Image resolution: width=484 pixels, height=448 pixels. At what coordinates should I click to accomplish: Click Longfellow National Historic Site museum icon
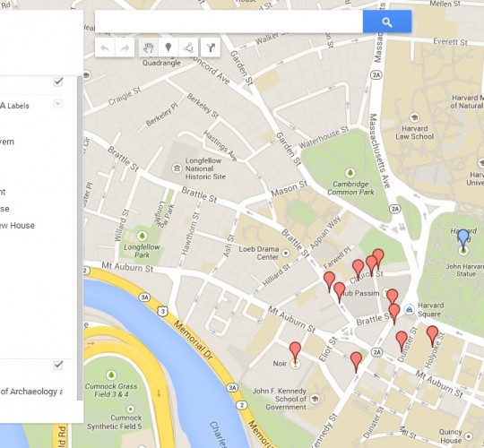177,168
